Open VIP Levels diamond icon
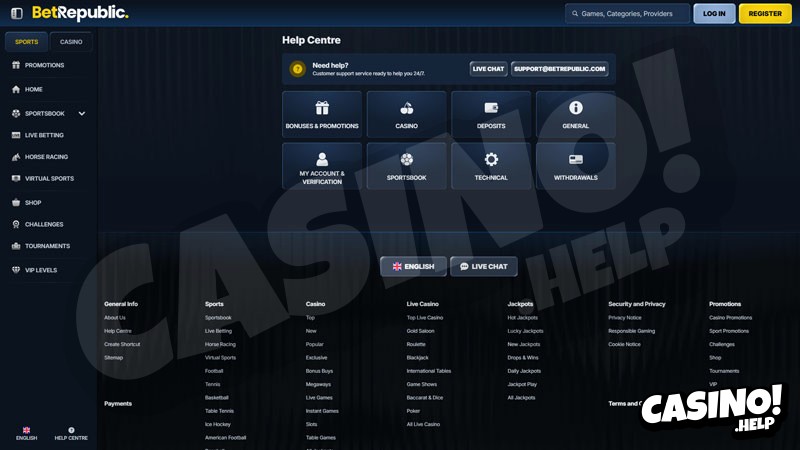This screenshot has height=450, width=800. pos(16,270)
